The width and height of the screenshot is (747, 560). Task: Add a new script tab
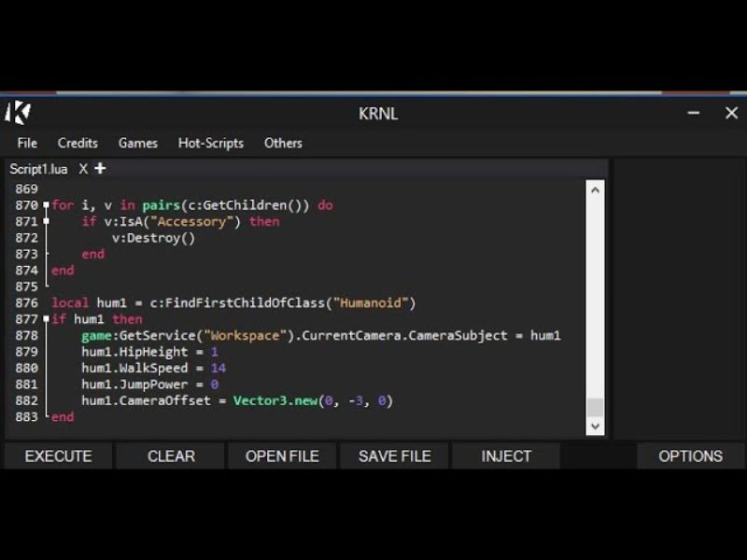coord(100,168)
